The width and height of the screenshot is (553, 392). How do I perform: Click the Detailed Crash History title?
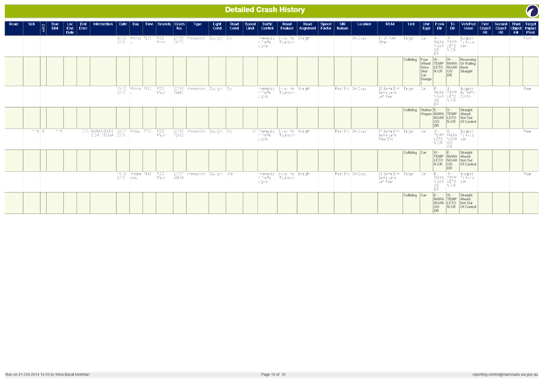click(265, 10)
